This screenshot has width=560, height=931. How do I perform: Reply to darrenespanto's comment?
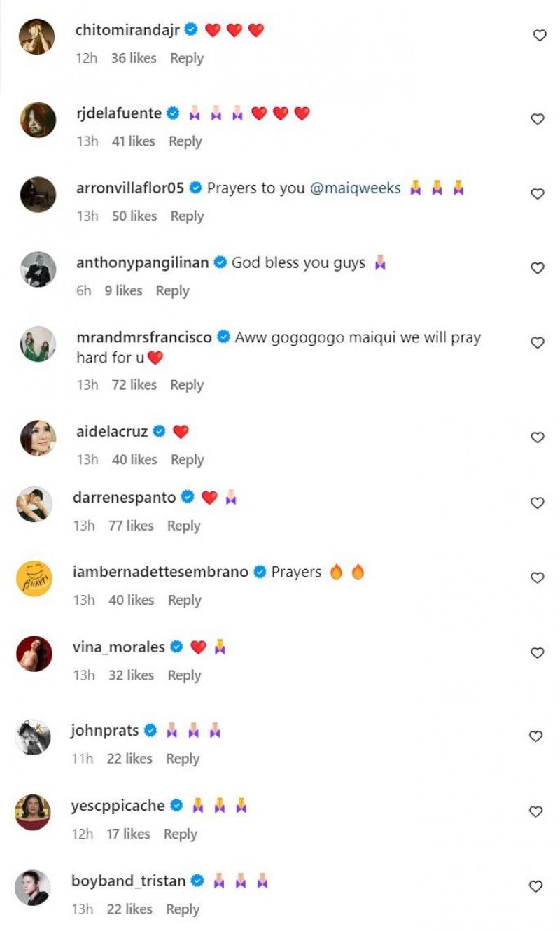point(183,526)
